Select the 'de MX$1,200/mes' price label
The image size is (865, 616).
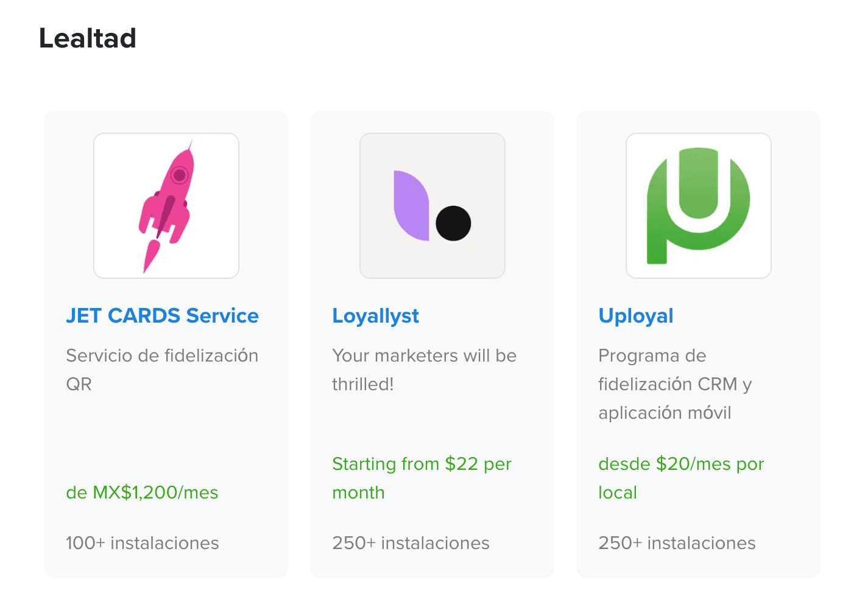(x=142, y=492)
